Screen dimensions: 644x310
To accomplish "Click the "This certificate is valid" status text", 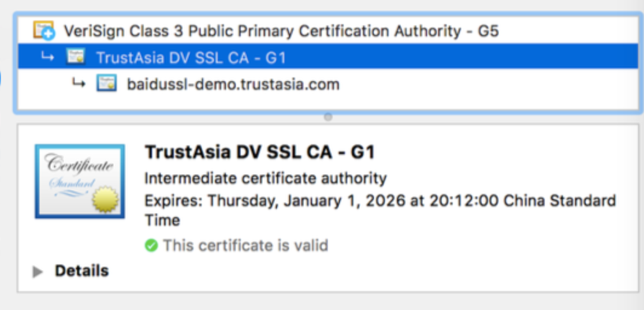I will click(245, 246).
